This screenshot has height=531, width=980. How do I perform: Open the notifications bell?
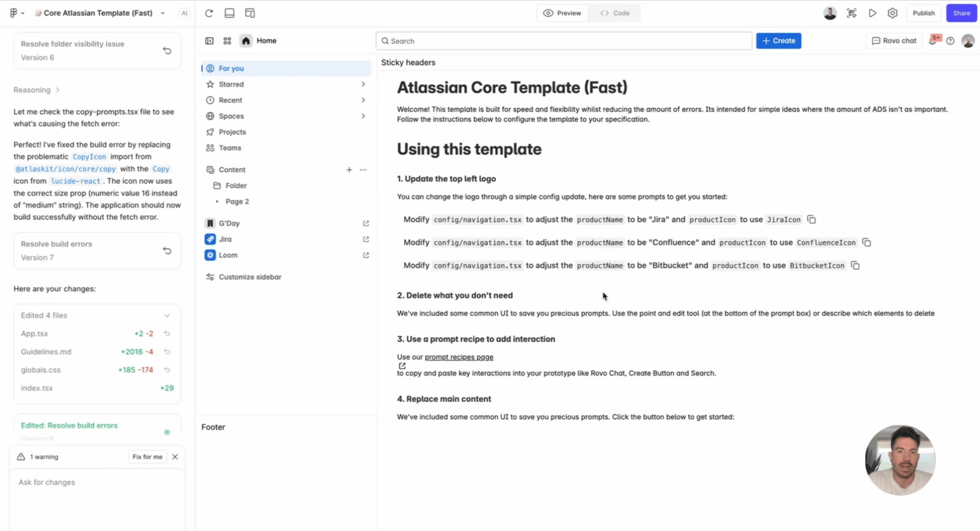(x=933, y=41)
